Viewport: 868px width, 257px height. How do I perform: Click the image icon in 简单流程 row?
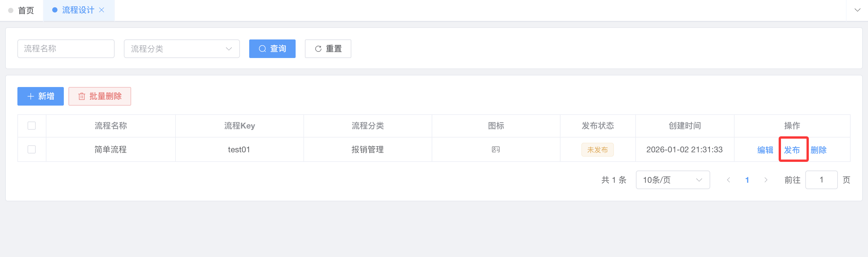point(496,149)
